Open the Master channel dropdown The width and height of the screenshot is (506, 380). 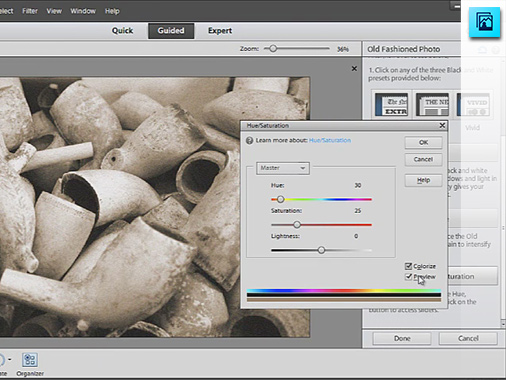coord(283,168)
